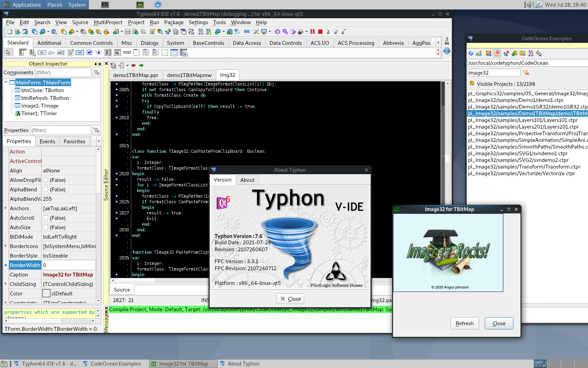
Task: Click the folder search icon in CodeOcean Examples
Action: click(x=523, y=53)
